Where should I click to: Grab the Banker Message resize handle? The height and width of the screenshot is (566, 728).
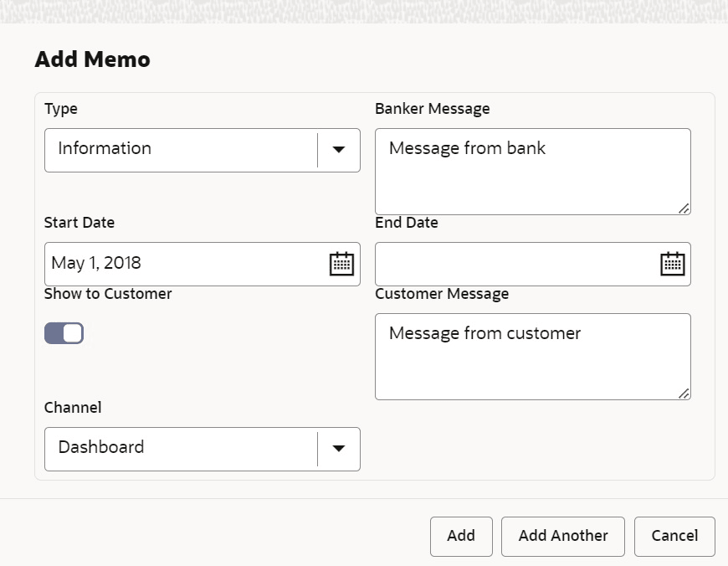[684, 208]
